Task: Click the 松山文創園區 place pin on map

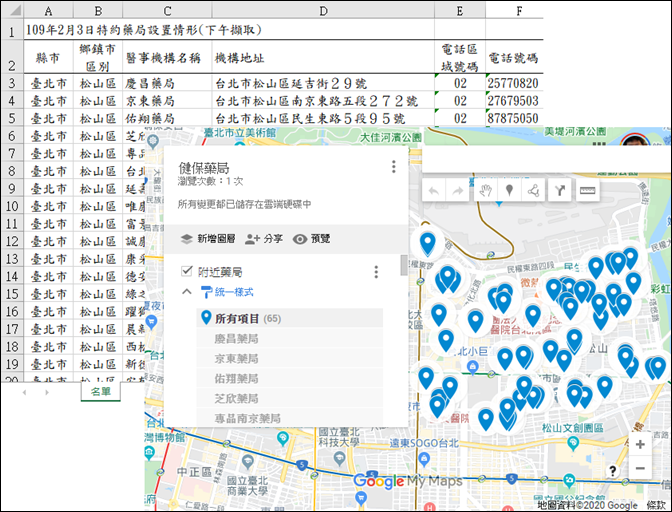Action: (x=573, y=443)
